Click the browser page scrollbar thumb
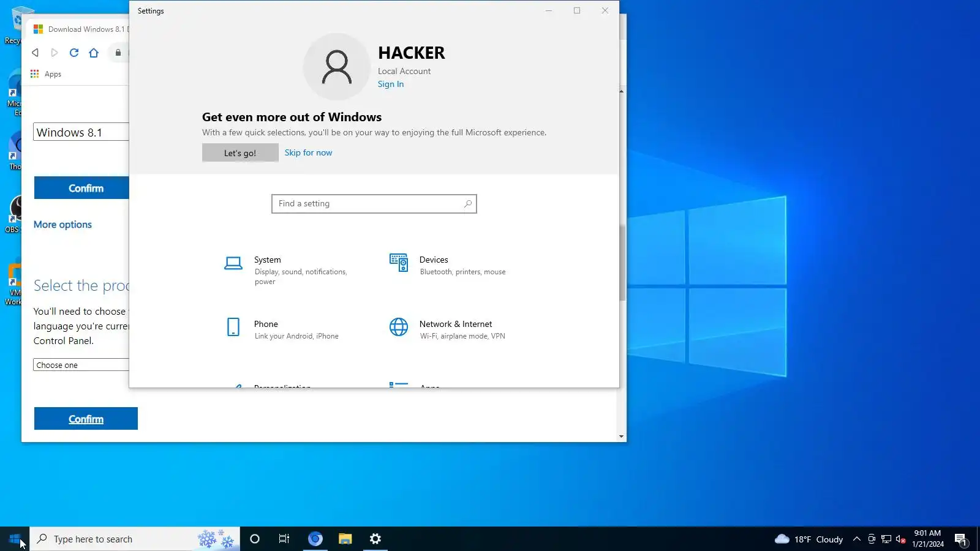This screenshot has width=980, height=551. point(622,262)
